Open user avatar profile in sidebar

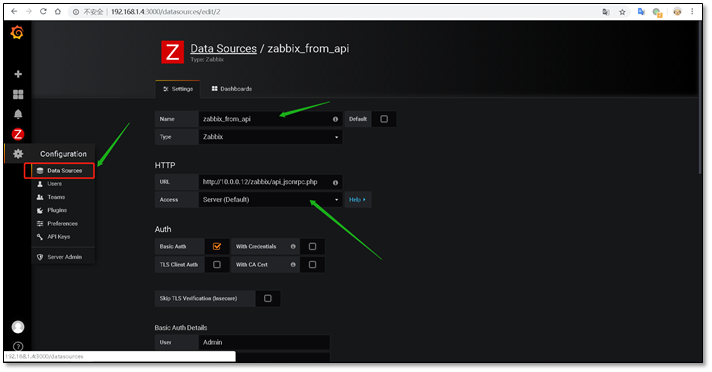pyautogui.click(x=18, y=327)
